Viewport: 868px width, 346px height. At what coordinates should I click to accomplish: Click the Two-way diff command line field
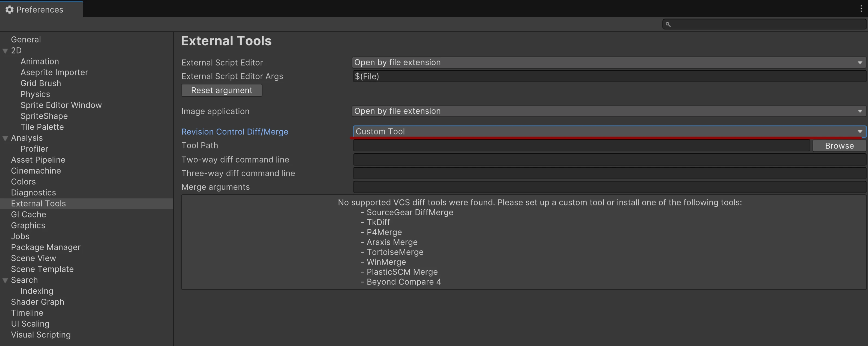point(607,159)
